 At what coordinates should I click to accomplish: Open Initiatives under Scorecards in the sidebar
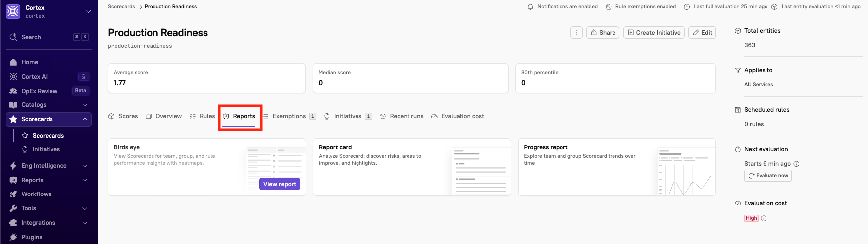[x=46, y=149]
